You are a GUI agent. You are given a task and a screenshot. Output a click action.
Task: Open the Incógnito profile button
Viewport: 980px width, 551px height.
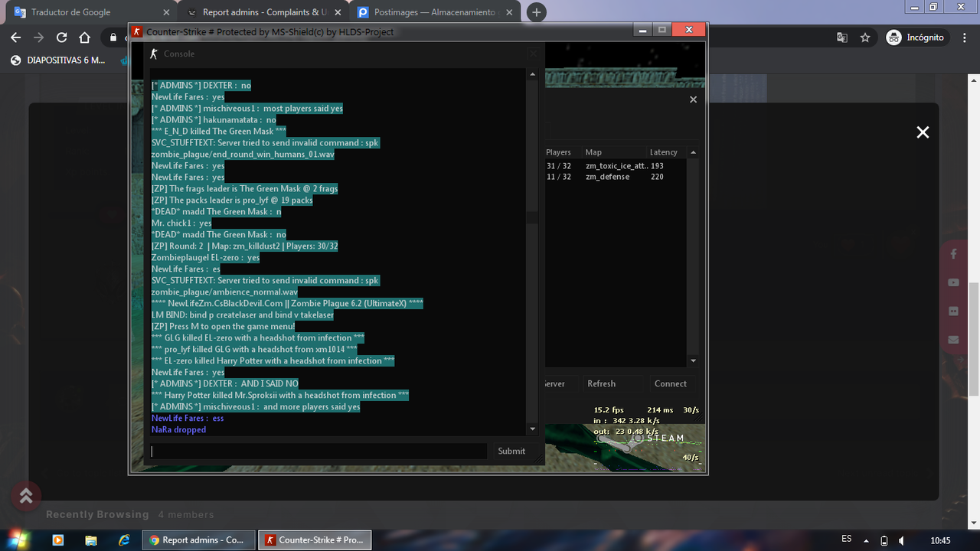(916, 37)
